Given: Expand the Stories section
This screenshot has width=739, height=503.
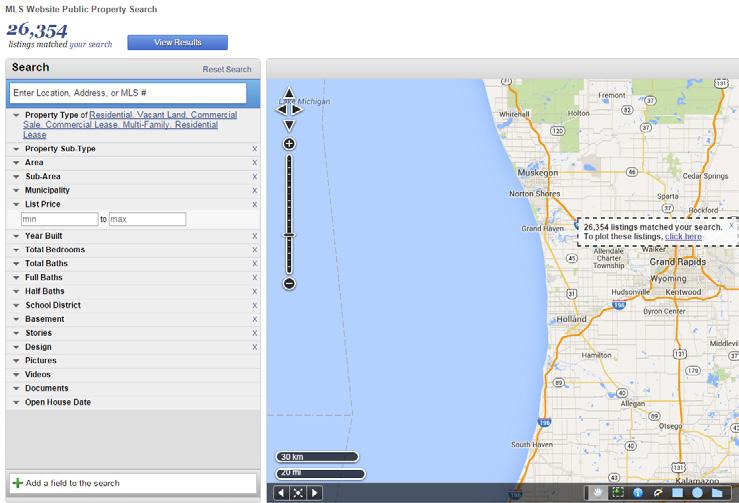Looking at the screenshot, I should [x=16, y=333].
